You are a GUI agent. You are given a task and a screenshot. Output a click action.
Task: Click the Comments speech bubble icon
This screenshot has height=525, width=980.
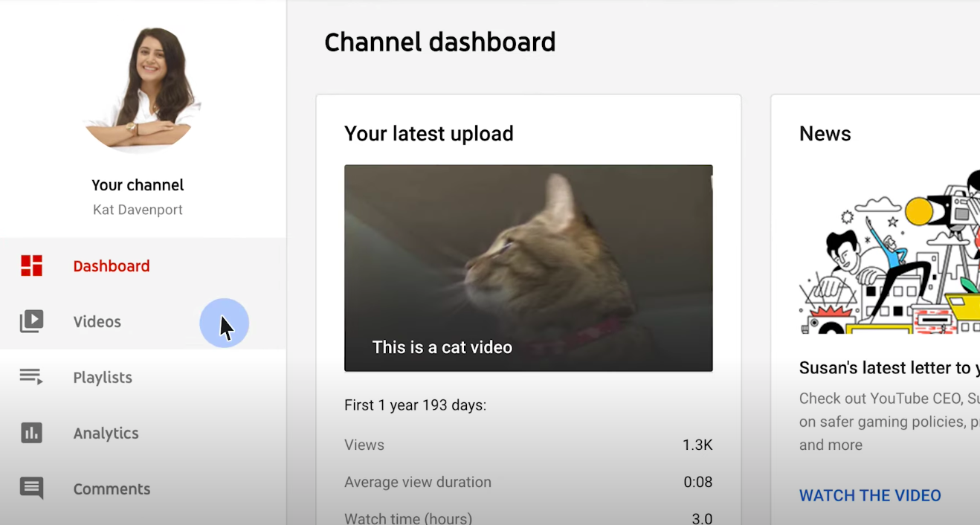pos(31,489)
